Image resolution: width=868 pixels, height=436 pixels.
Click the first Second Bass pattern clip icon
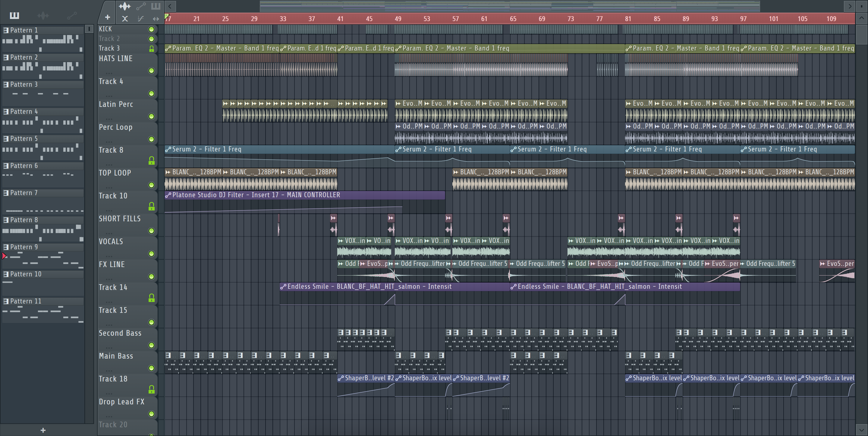341,332
